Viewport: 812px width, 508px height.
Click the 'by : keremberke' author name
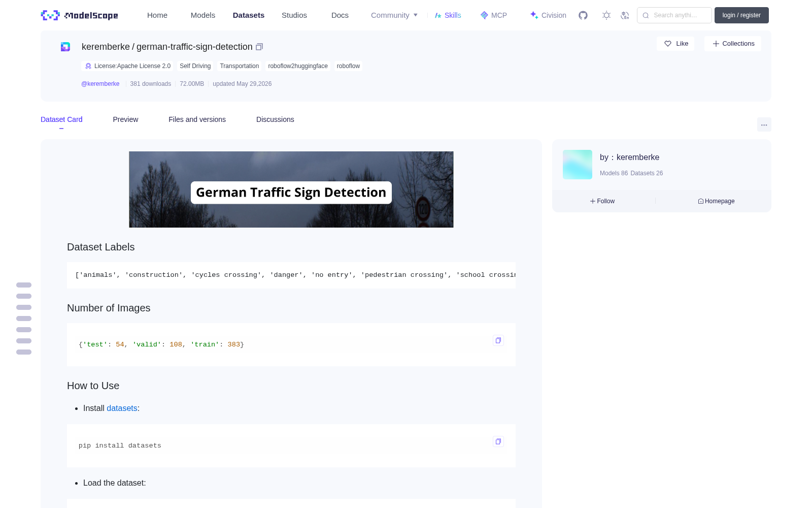click(x=629, y=157)
